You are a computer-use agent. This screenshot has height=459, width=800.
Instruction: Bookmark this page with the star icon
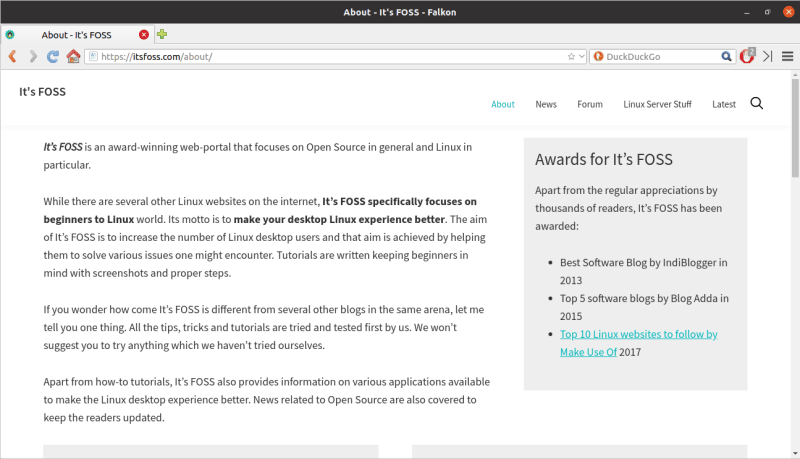(571, 57)
